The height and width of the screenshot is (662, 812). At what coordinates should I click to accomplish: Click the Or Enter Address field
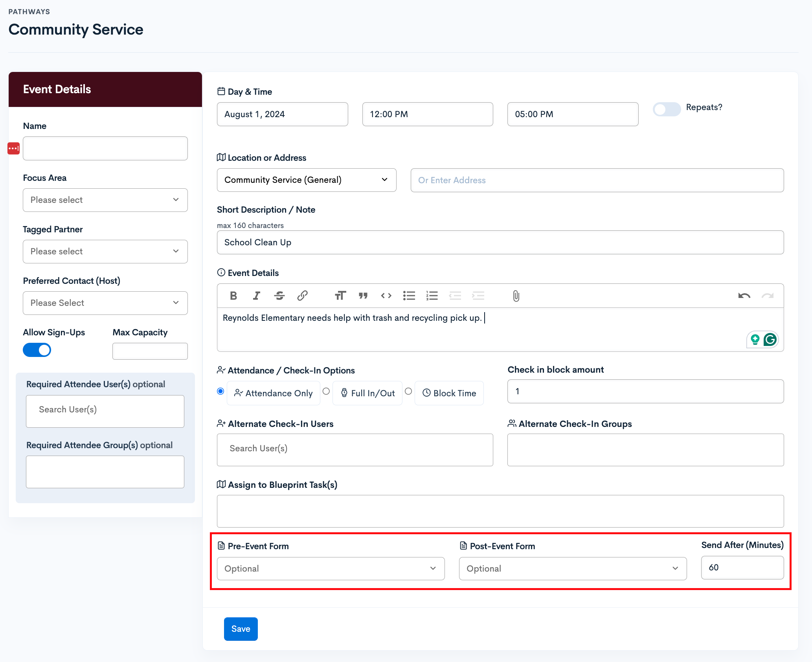(597, 180)
